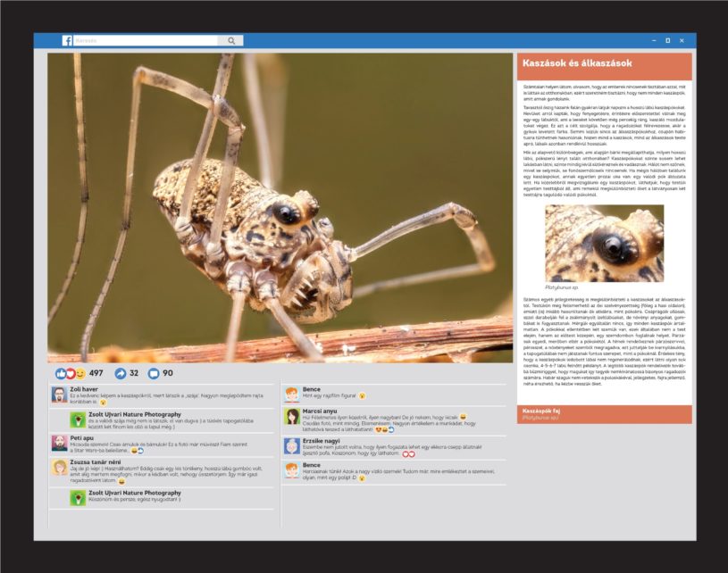Open Marcsi anyu's profile avatar

click(292, 417)
